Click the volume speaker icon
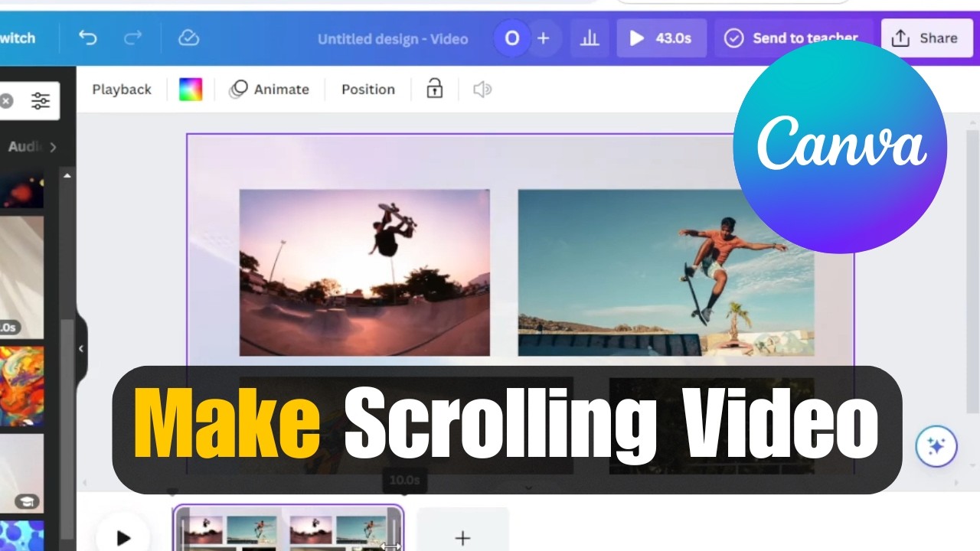The width and height of the screenshot is (980, 551). click(x=482, y=90)
